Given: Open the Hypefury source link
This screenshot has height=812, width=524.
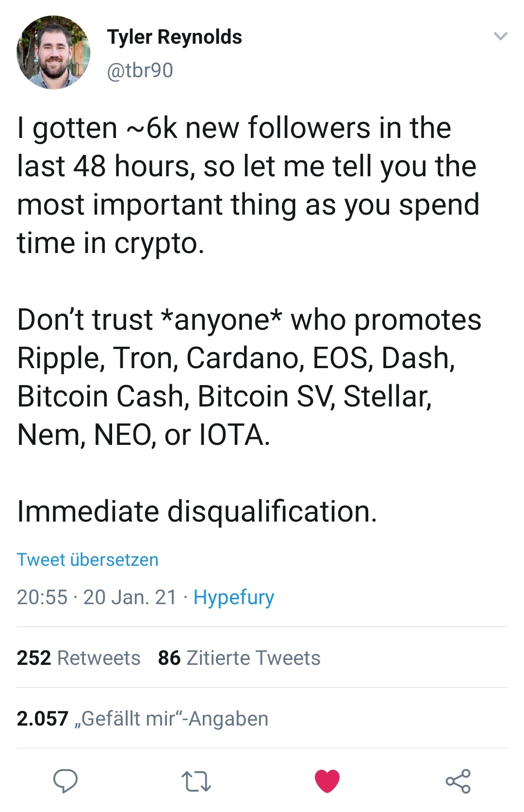Looking at the screenshot, I should pos(234,597).
